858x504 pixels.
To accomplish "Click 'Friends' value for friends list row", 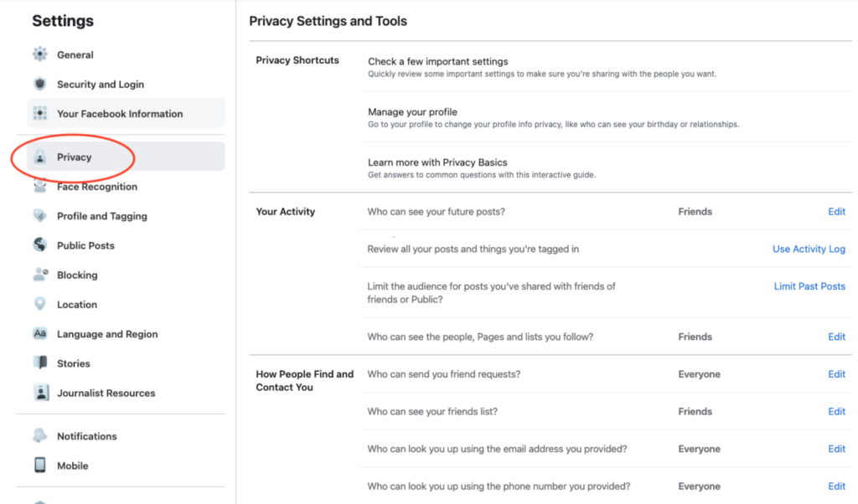I will [x=695, y=411].
